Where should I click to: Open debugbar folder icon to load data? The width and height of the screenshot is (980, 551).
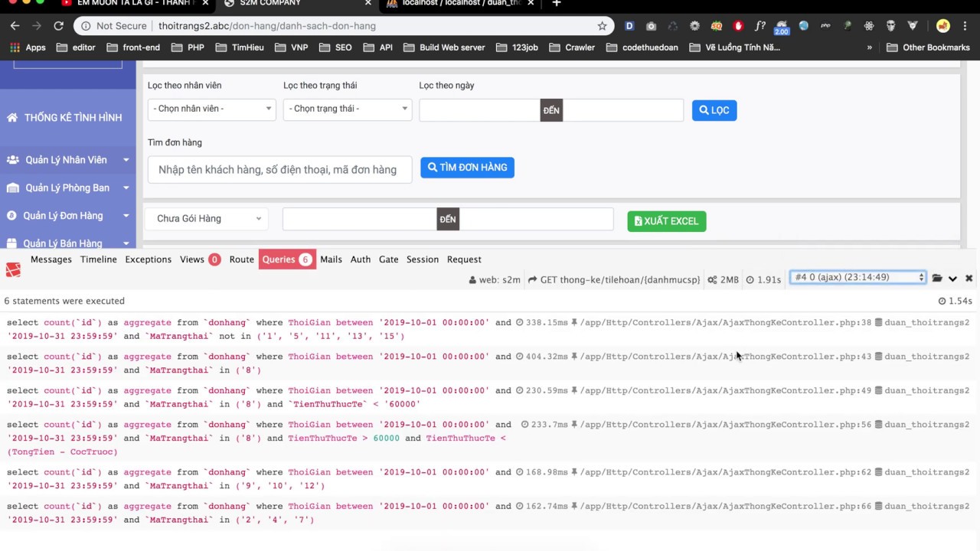pyautogui.click(x=937, y=279)
